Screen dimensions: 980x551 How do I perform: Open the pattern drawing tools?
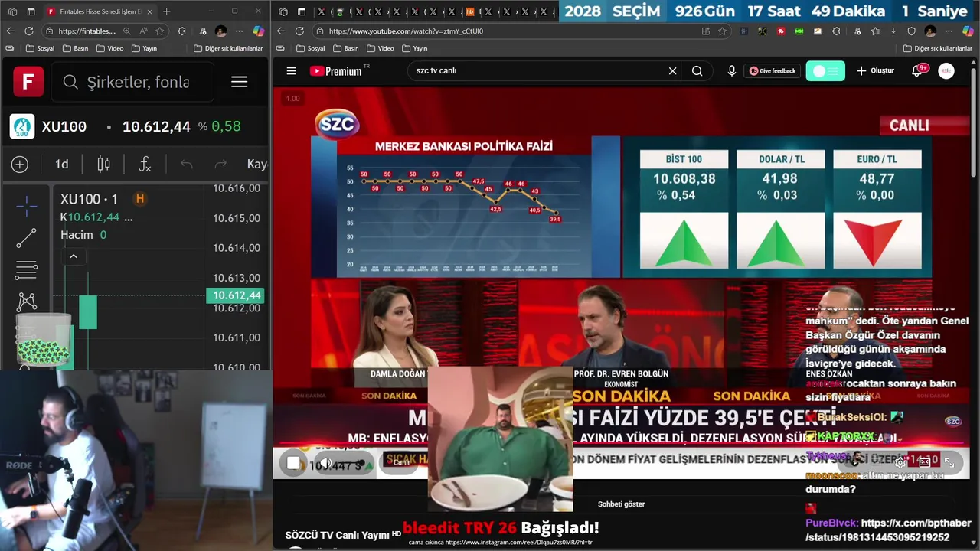coord(26,302)
